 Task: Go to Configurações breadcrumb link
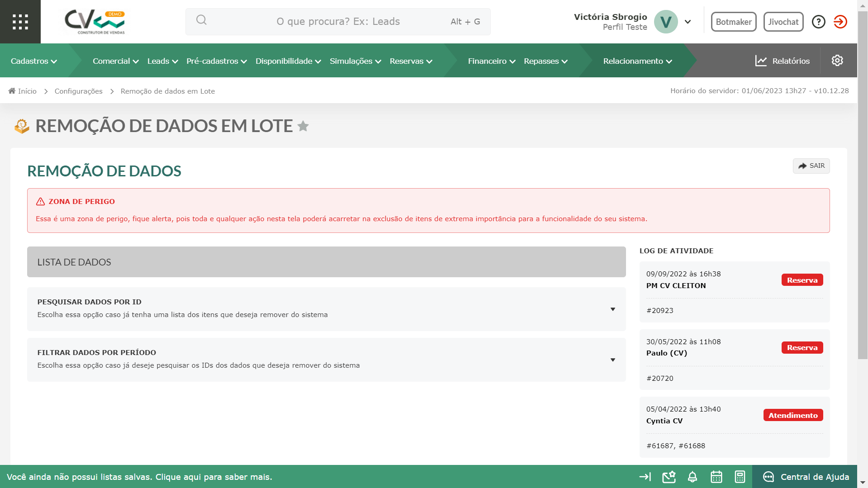point(79,91)
